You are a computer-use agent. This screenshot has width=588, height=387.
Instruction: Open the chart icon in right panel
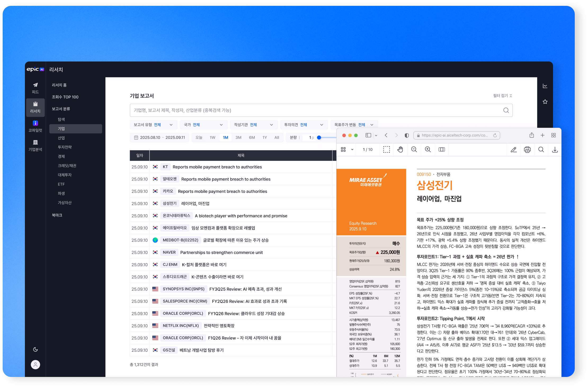(545, 86)
